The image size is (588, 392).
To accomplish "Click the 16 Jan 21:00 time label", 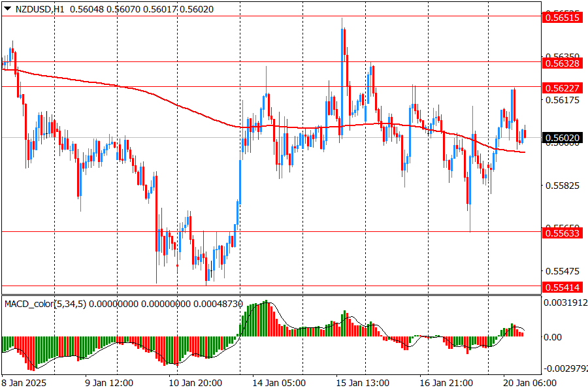I will (446, 383).
